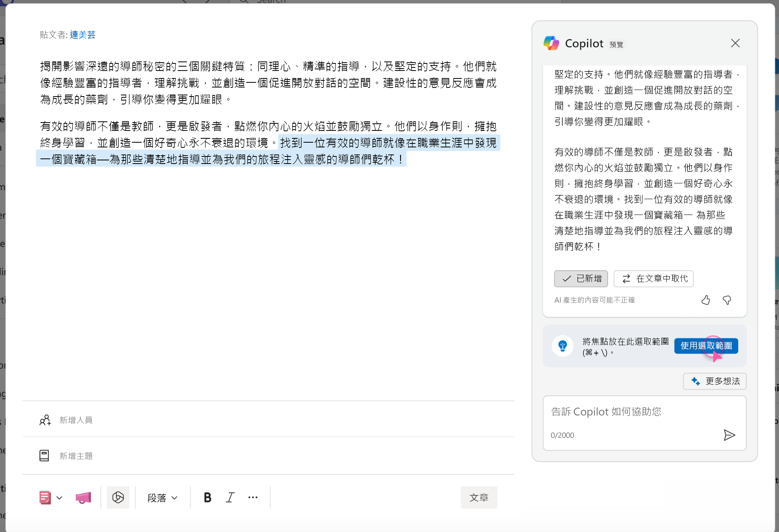Close the Copilot panel
Image resolution: width=779 pixels, height=532 pixels.
[735, 43]
